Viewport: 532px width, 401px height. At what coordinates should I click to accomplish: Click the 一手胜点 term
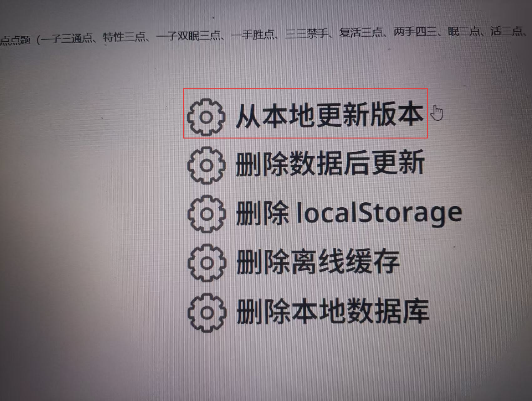tap(253, 34)
